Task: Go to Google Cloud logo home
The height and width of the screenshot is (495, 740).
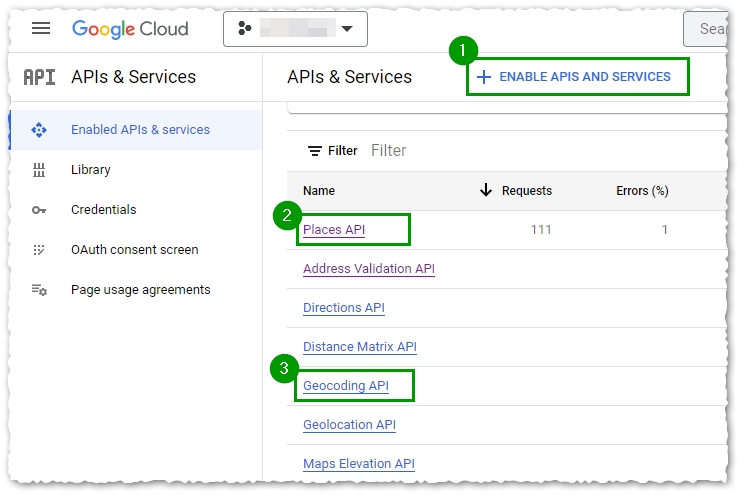Action: [x=130, y=29]
